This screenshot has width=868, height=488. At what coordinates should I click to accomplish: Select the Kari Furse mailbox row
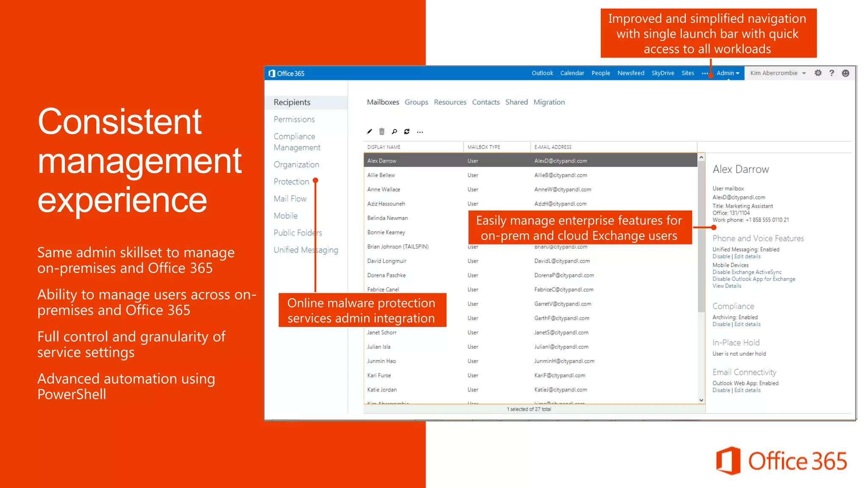tap(530, 375)
